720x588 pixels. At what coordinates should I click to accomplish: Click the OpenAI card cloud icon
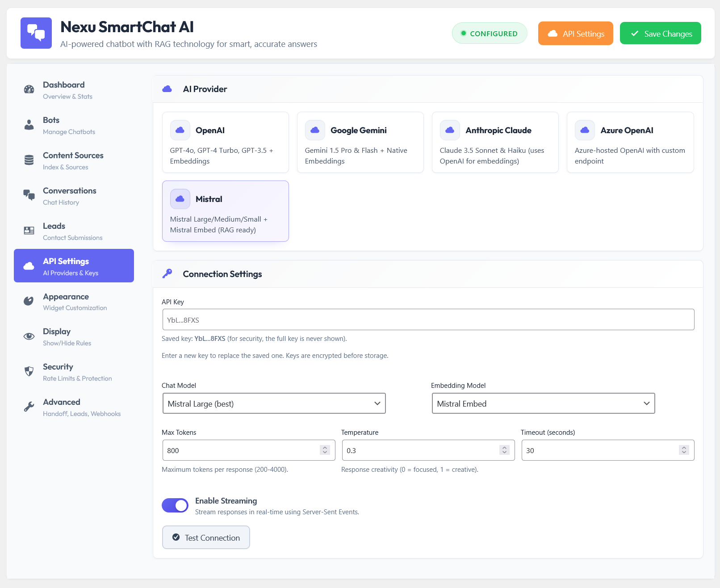pyautogui.click(x=180, y=130)
